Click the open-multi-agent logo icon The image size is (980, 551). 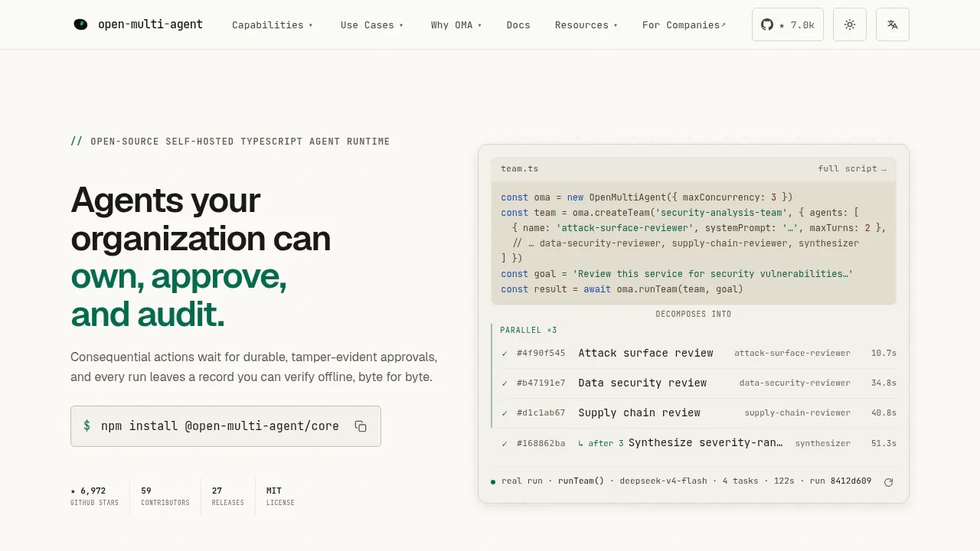[x=80, y=24]
